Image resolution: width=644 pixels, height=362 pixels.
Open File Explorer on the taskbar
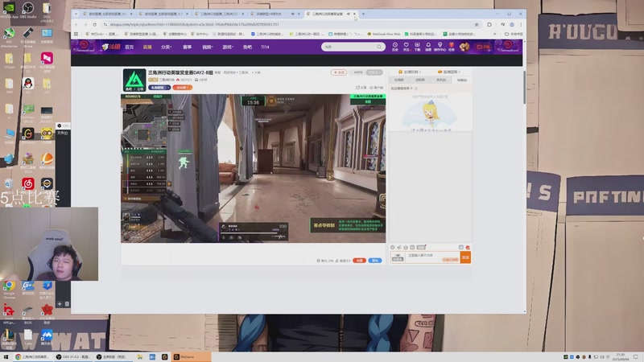pyautogui.click(x=139, y=357)
